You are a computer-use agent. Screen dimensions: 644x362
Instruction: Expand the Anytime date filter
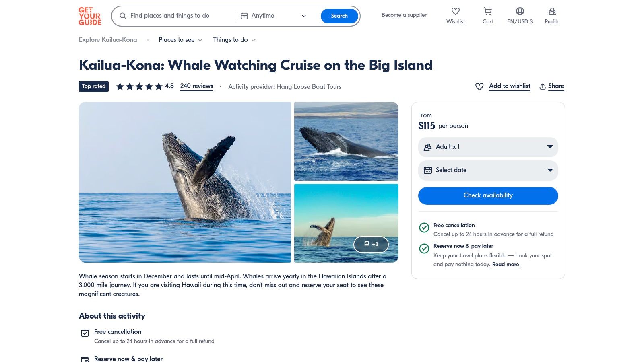(x=303, y=16)
